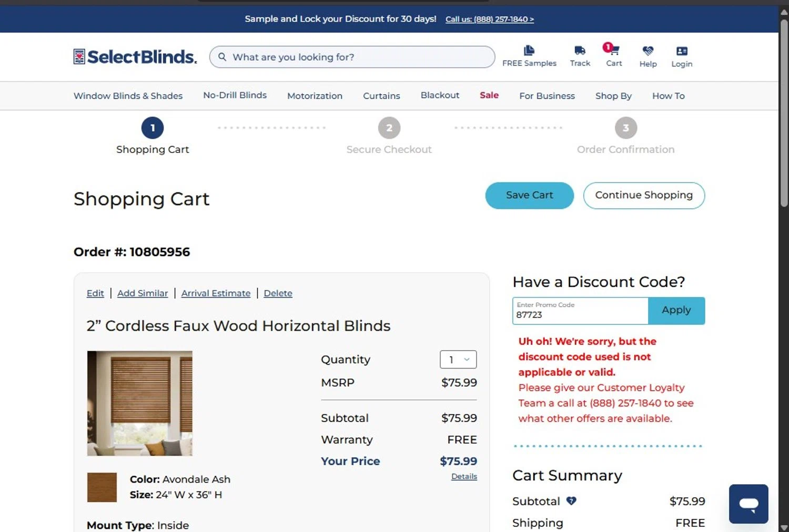Click the Avondale Ash color swatch

[102, 487]
